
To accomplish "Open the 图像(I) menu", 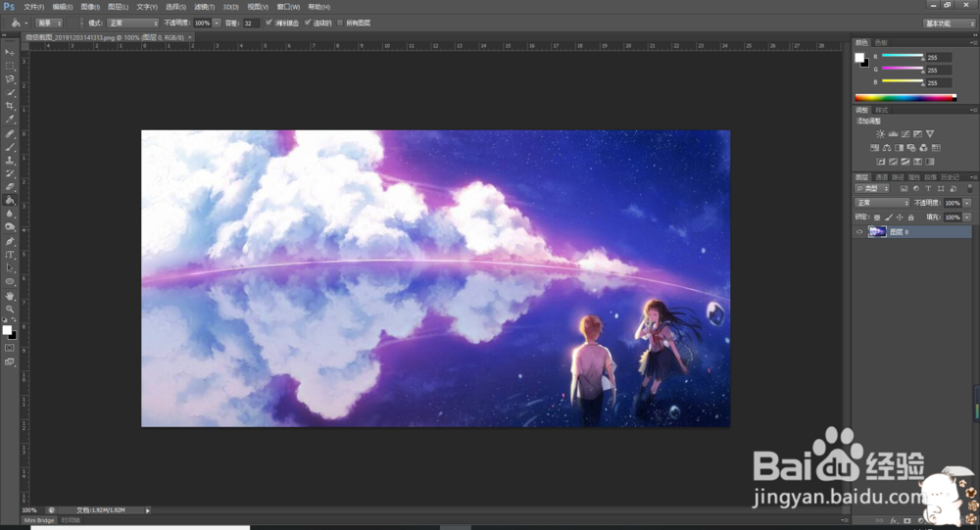I will click(90, 7).
